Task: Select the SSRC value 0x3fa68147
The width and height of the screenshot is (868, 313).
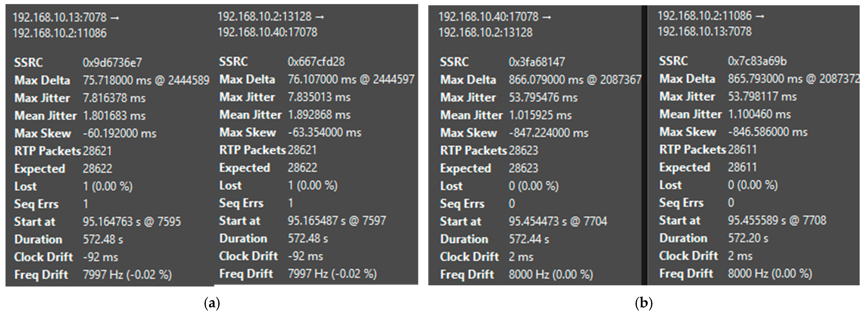Action: tap(536, 62)
